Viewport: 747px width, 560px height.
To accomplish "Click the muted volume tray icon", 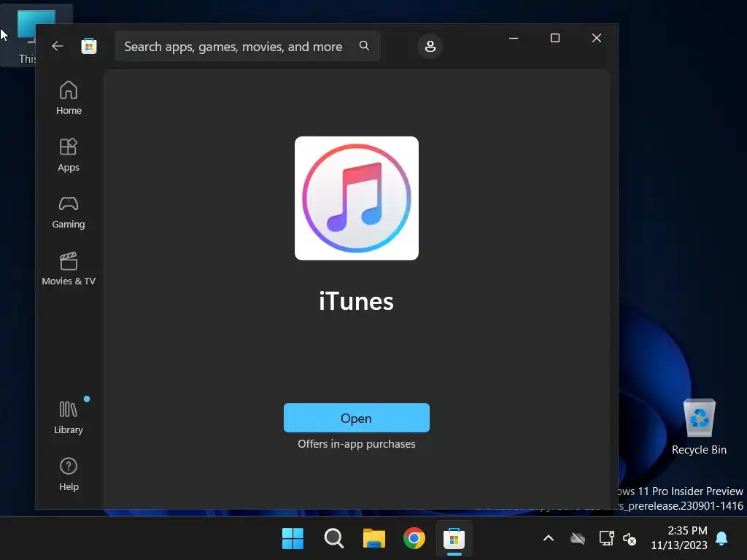I will (x=630, y=539).
